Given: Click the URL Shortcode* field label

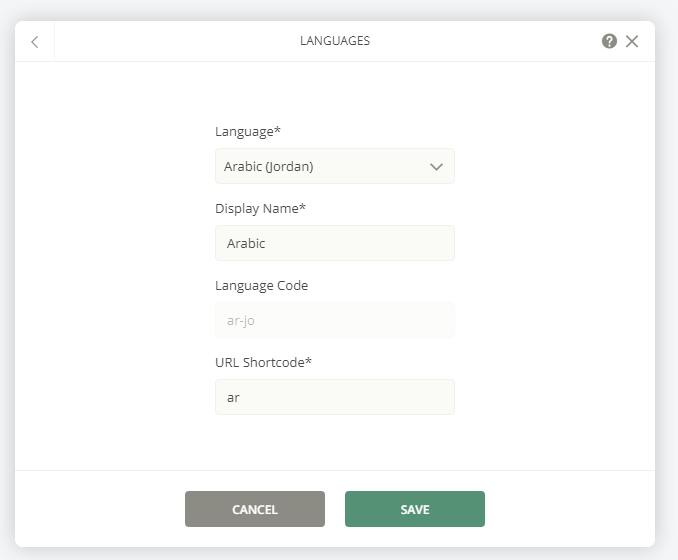Looking at the screenshot, I should coord(263,362).
